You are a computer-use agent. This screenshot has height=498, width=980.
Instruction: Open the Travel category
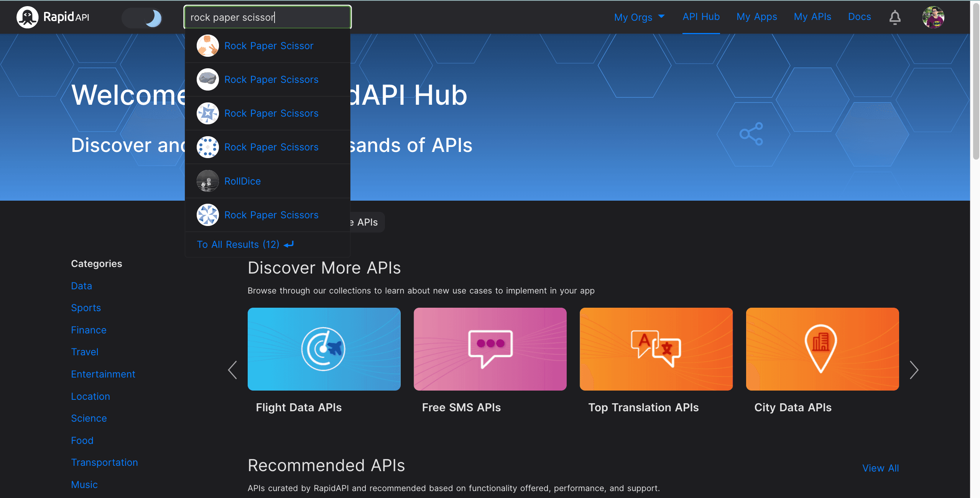(x=85, y=352)
